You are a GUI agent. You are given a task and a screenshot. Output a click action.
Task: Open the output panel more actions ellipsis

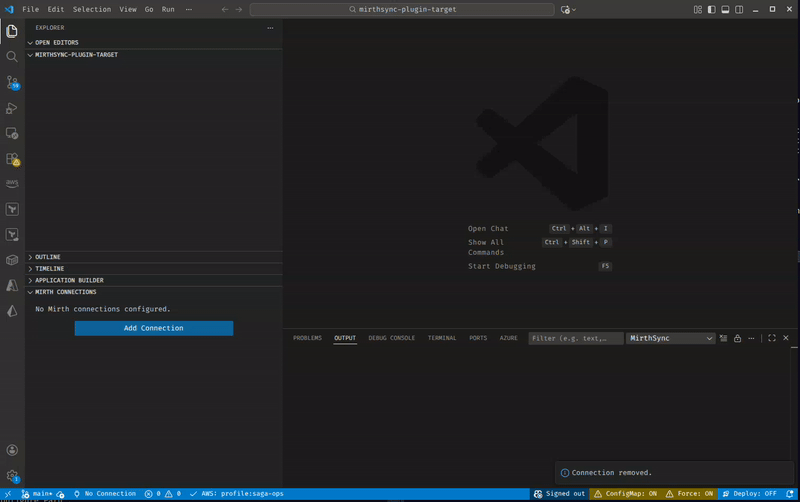point(751,338)
